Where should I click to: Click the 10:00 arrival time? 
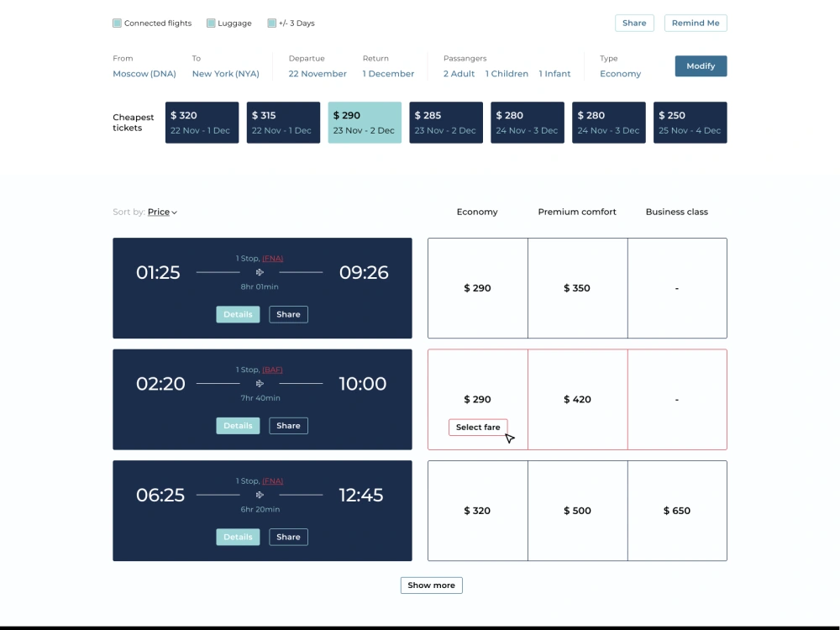click(363, 384)
